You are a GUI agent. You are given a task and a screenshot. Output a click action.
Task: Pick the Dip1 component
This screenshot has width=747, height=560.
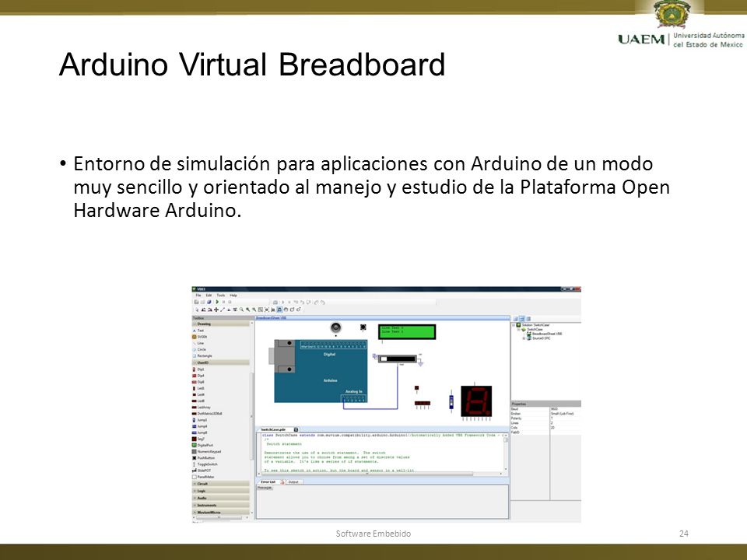coord(198,369)
